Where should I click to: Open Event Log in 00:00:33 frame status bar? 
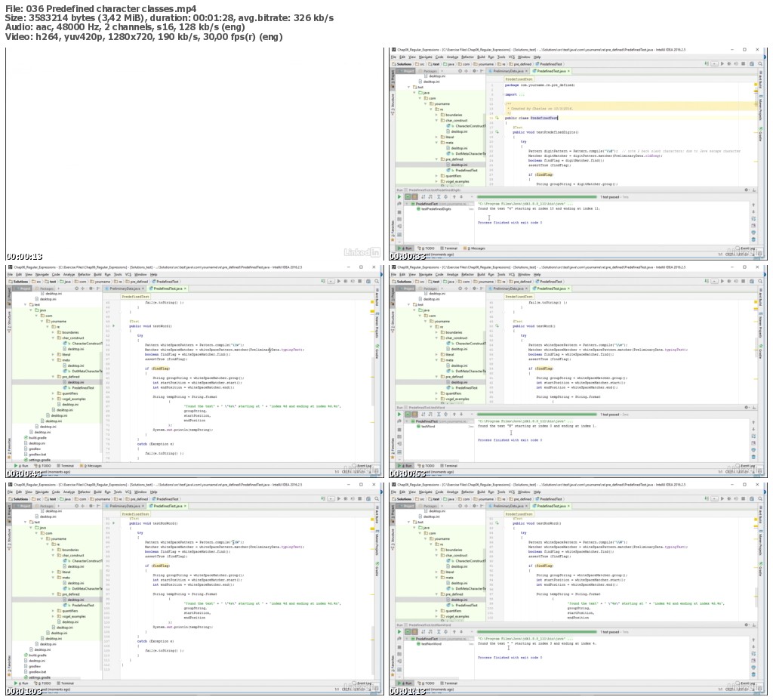pyautogui.click(x=745, y=248)
